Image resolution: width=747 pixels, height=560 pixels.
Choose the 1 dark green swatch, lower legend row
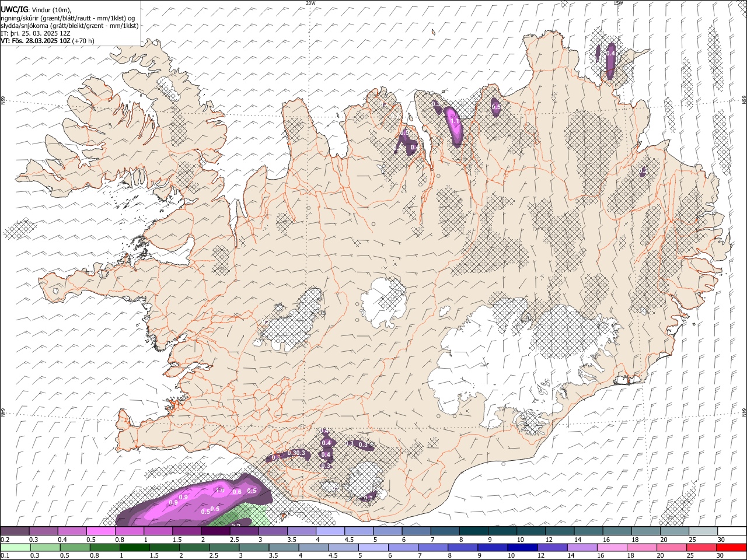[x=135, y=547]
